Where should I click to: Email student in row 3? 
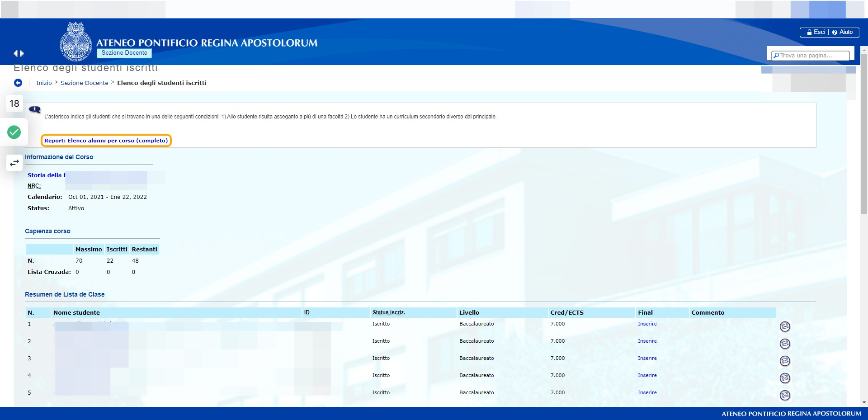[785, 361]
